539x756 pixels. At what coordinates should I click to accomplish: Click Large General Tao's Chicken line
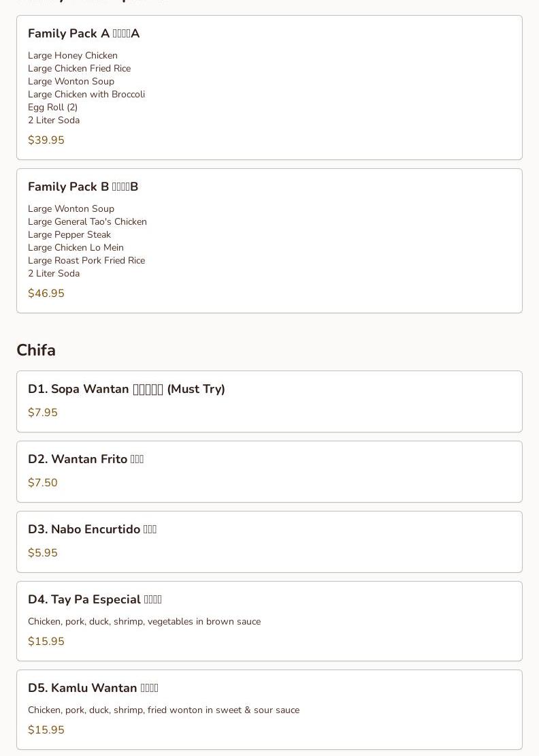[x=87, y=222]
